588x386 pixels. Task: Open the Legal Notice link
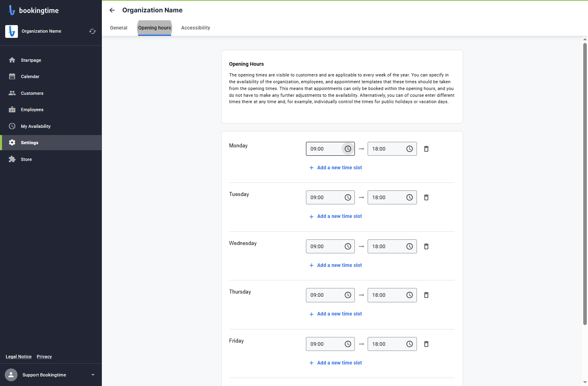[x=19, y=357]
